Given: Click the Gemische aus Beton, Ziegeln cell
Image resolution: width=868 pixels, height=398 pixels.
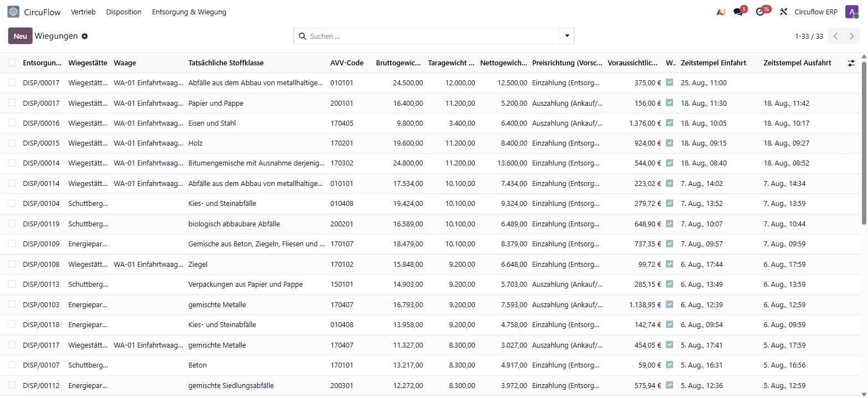Looking at the screenshot, I should 256,244.
